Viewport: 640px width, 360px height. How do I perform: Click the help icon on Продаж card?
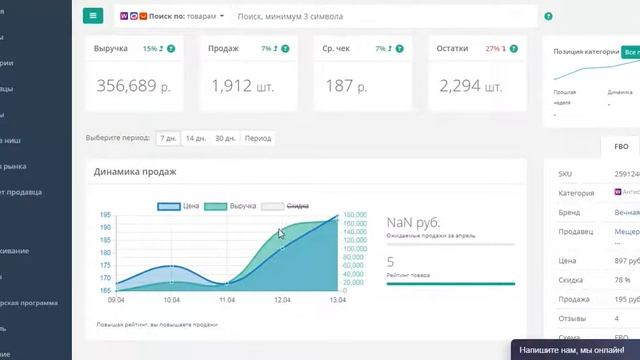point(285,49)
